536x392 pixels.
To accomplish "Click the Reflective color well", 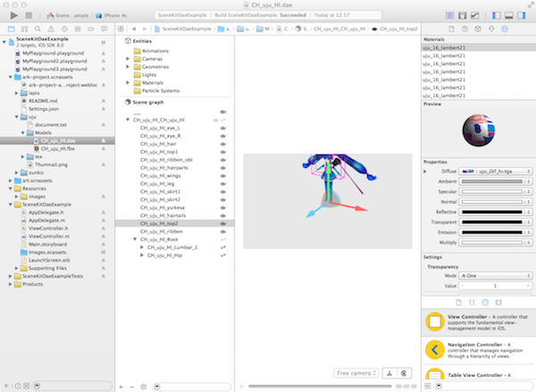I will coord(492,212).
